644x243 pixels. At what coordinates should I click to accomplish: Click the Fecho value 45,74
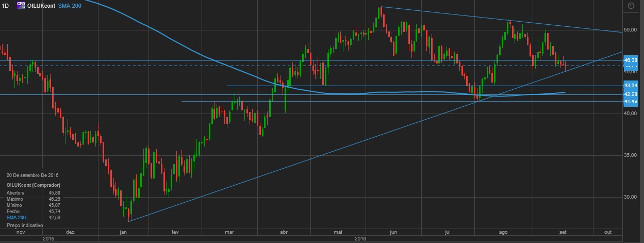[54, 212]
